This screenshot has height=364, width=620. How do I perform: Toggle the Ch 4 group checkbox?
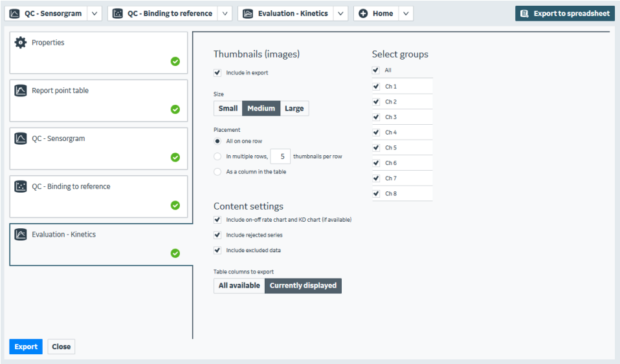[x=376, y=133]
